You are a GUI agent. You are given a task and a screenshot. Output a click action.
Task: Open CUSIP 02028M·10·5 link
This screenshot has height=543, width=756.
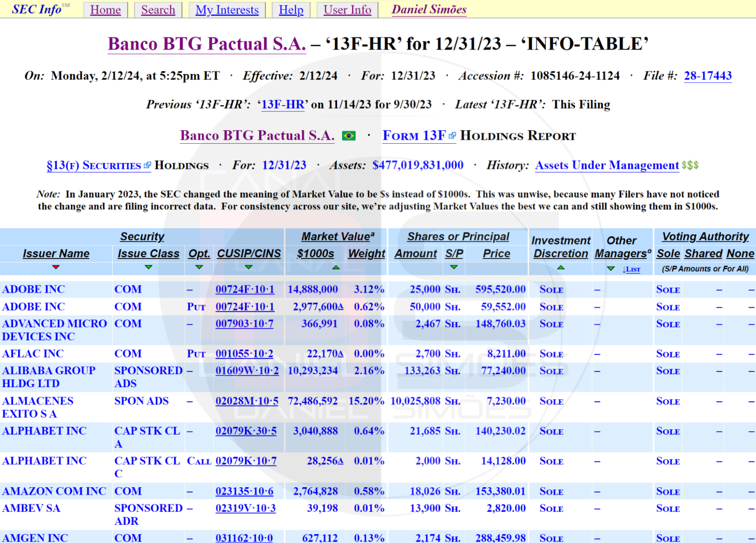click(x=247, y=401)
